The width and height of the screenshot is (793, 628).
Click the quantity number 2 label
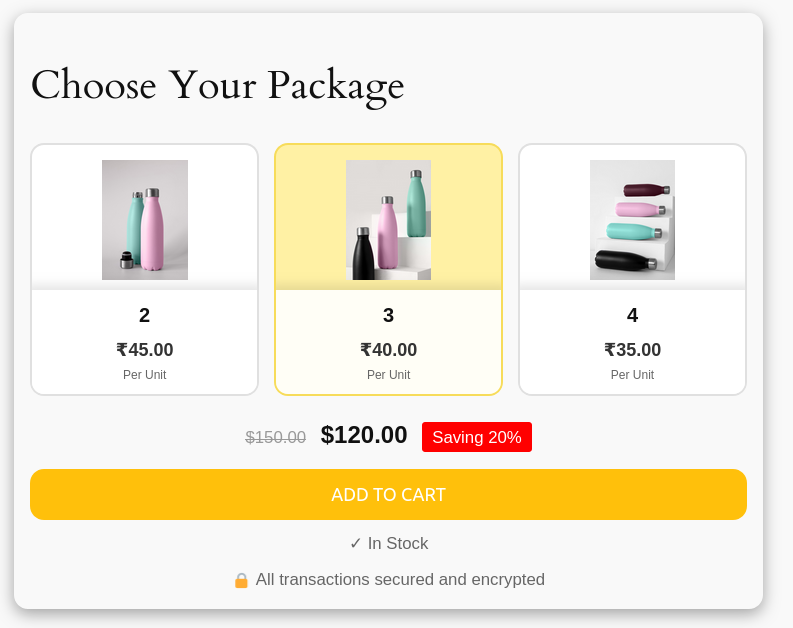click(x=145, y=316)
